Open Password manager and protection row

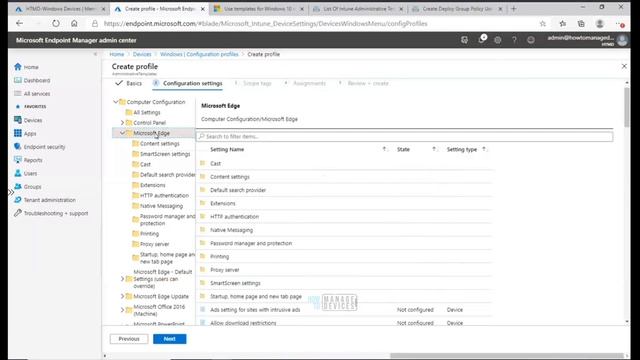[345, 243]
